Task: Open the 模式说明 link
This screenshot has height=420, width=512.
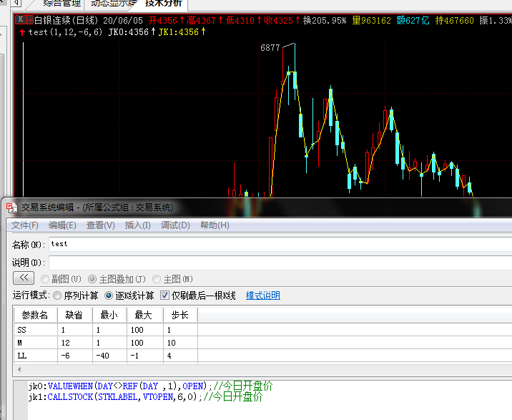Action: (263, 296)
